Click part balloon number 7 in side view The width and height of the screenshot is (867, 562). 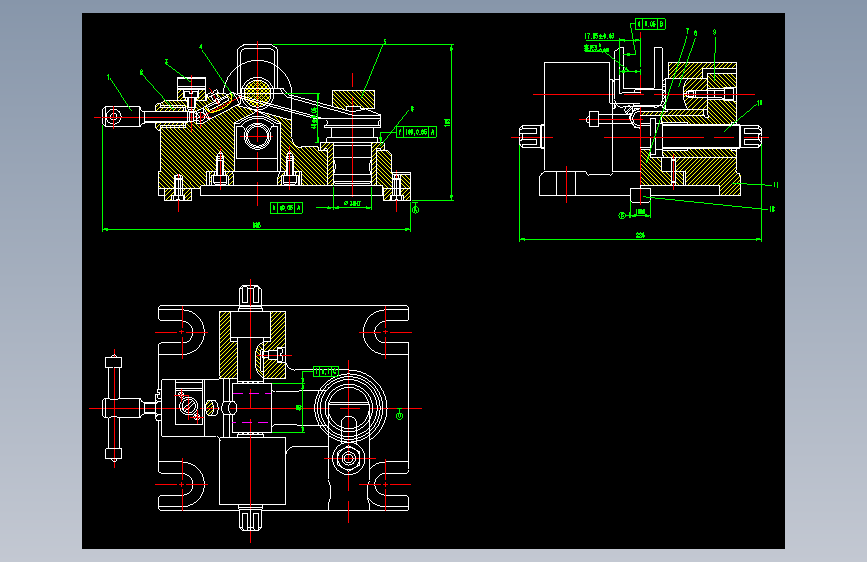[x=687, y=32]
